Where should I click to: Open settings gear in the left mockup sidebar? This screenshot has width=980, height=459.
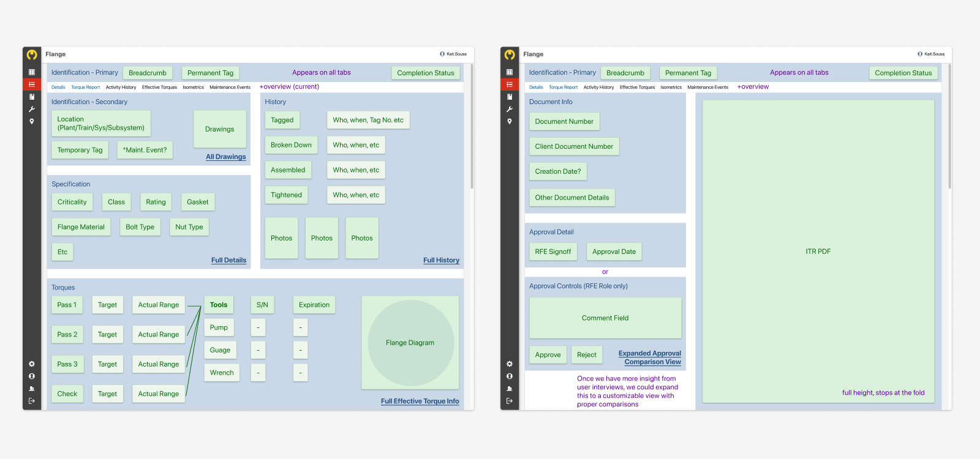[32, 364]
